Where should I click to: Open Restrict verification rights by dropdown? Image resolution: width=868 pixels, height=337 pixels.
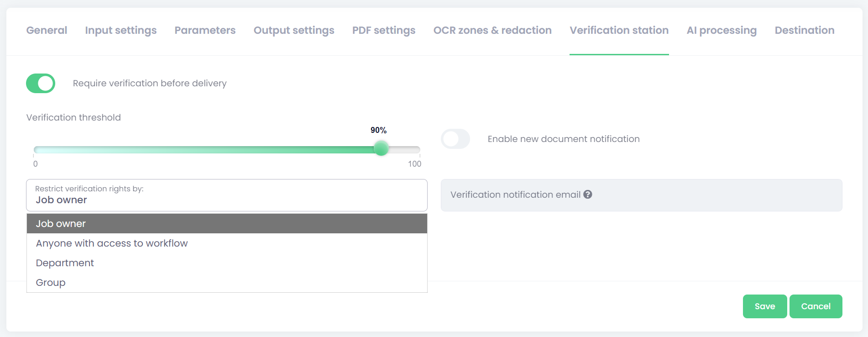pos(226,195)
